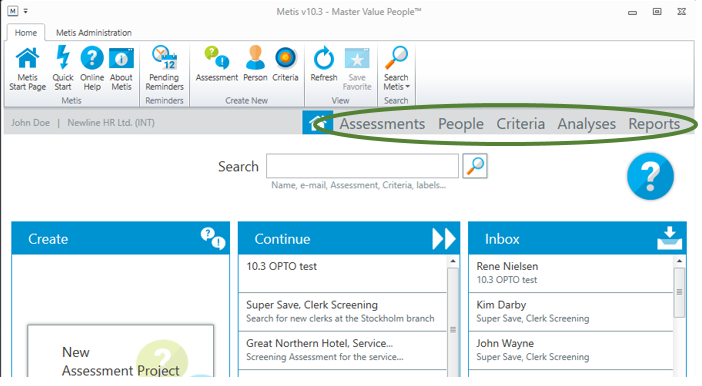Launch Quick Start from the ribbon
The image size is (702, 386).
[x=63, y=69]
